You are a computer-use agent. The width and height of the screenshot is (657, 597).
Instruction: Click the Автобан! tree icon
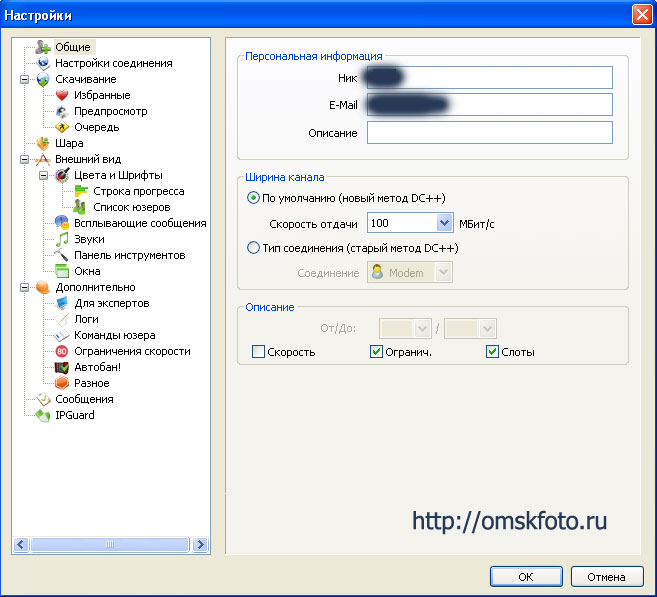tap(62, 367)
